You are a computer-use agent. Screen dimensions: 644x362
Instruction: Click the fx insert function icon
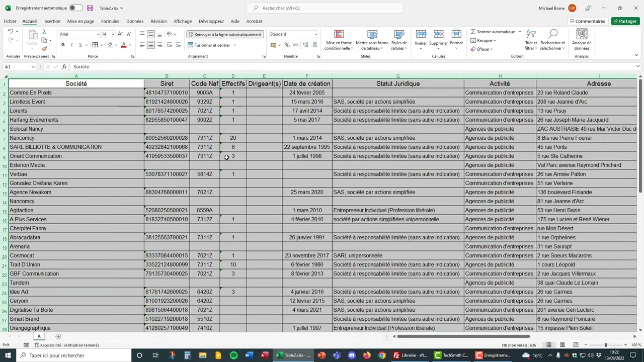(x=64, y=67)
